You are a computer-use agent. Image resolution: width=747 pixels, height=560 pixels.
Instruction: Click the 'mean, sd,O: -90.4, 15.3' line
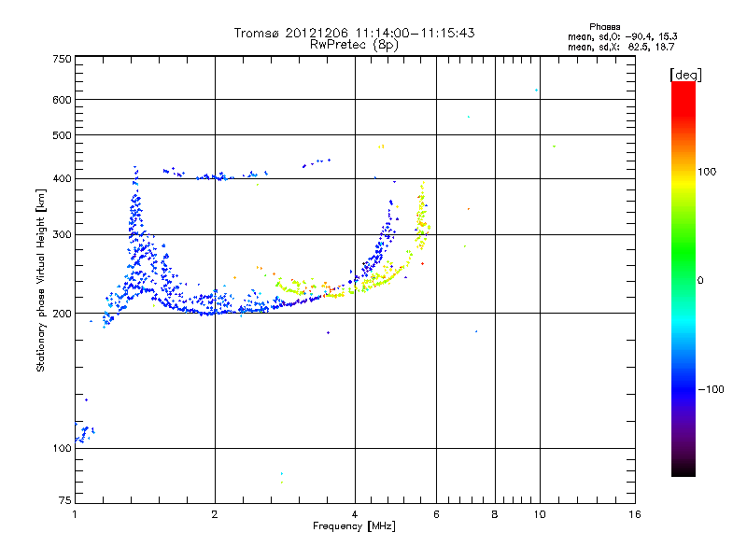click(622, 36)
